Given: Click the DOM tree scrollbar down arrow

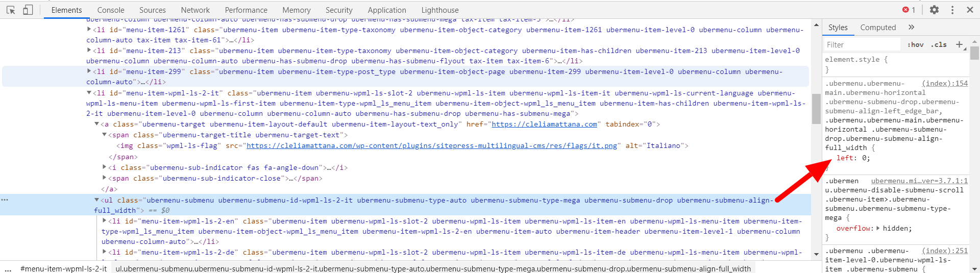Looking at the screenshot, I should pyautogui.click(x=816, y=254).
